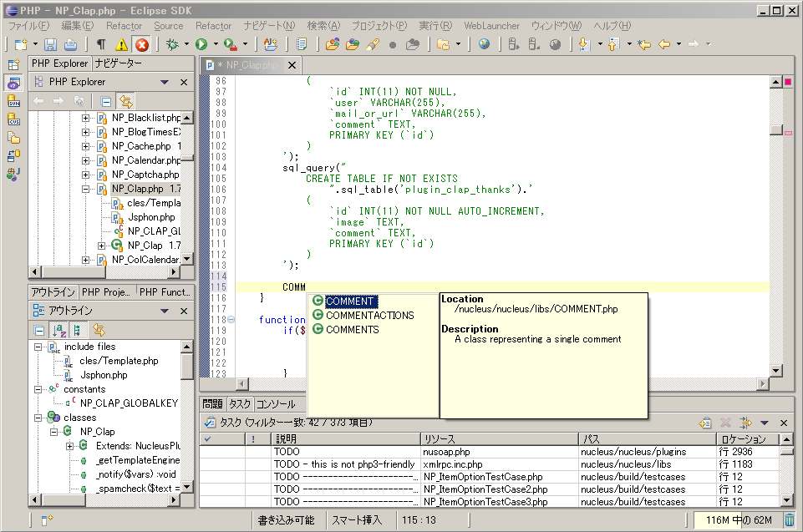Click the Save disk icon in toolbar
Image resolution: width=803 pixels, height=532 pixels.
(x=51, y=44)
